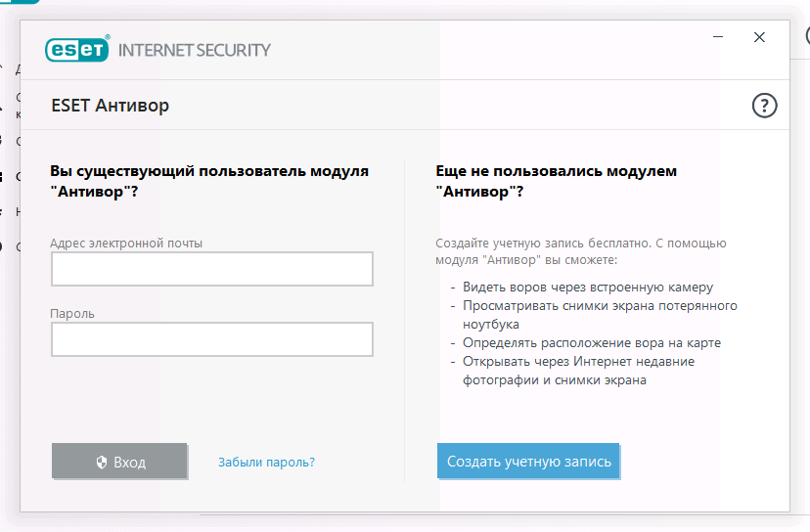This screenshot has height=532, width=810.
Task: Click the Создать учетную запись button
Action: [528, 462]
